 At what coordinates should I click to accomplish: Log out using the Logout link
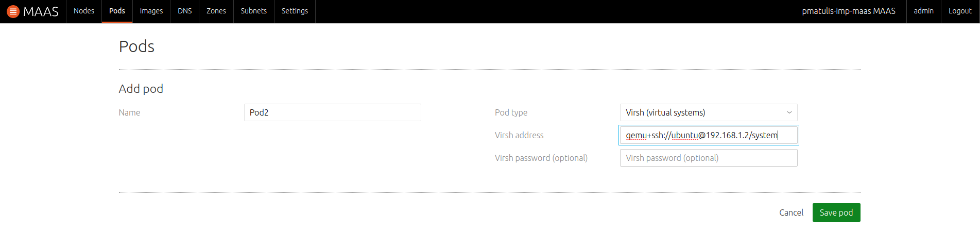(x=960, y=11)
